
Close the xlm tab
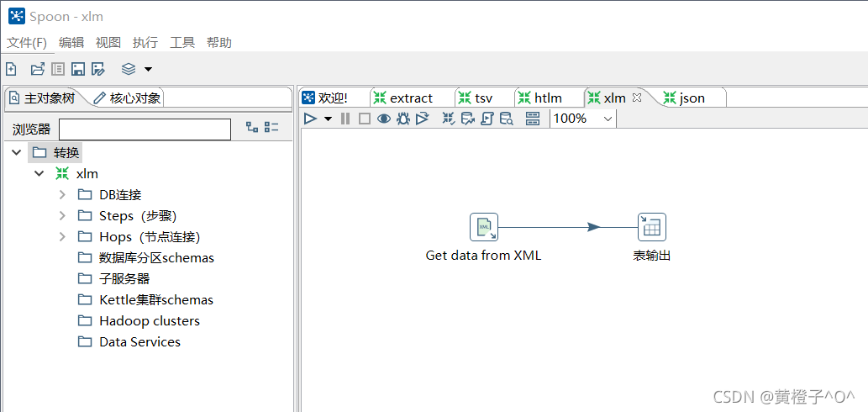tap(637, 98)
